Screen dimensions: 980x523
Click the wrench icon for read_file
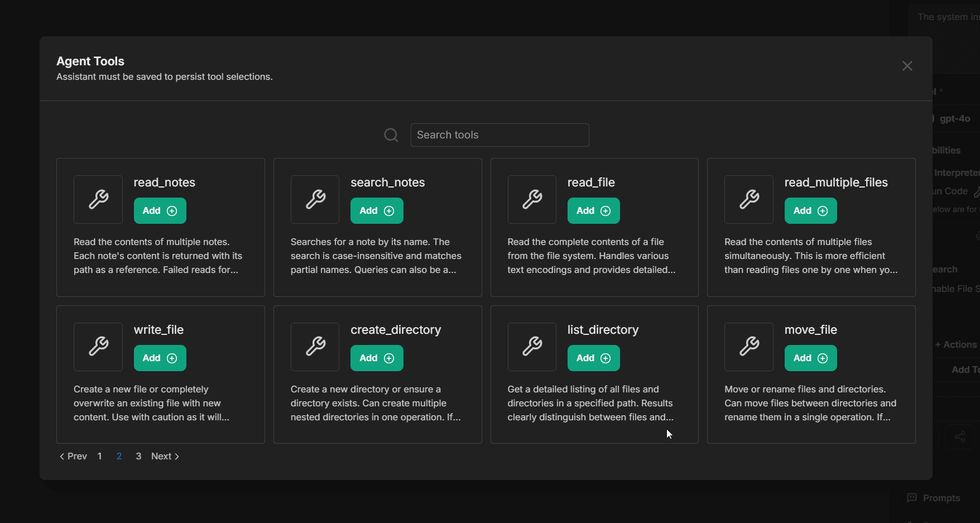tap(532, 199)
